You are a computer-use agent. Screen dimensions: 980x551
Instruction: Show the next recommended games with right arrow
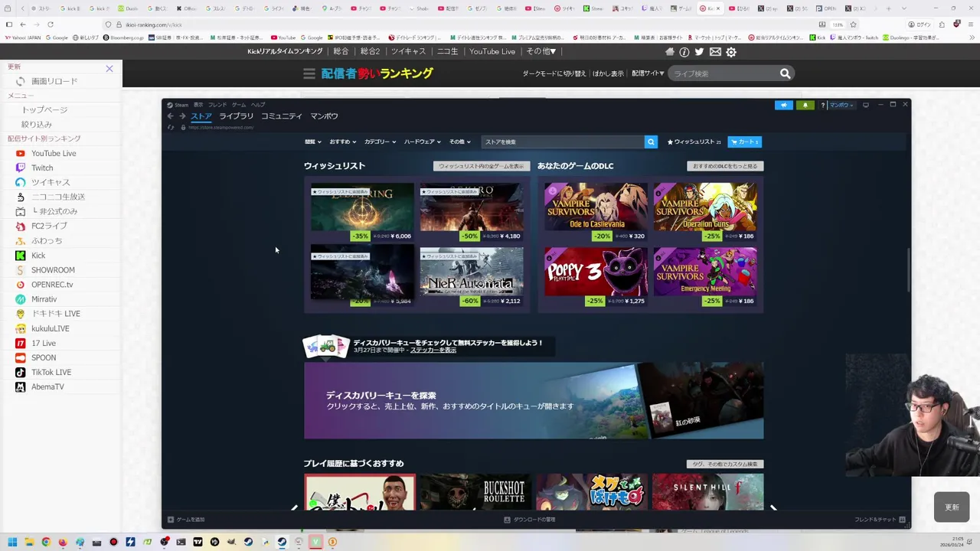(x=773, y=508)
